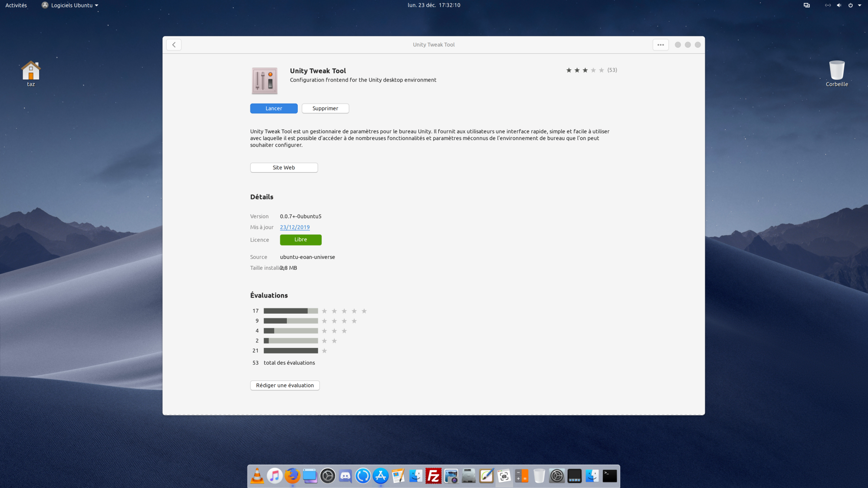This screenshot has width=868, height=488.
Task: Open Firefox from the dock
Action: tap(293, 476)
